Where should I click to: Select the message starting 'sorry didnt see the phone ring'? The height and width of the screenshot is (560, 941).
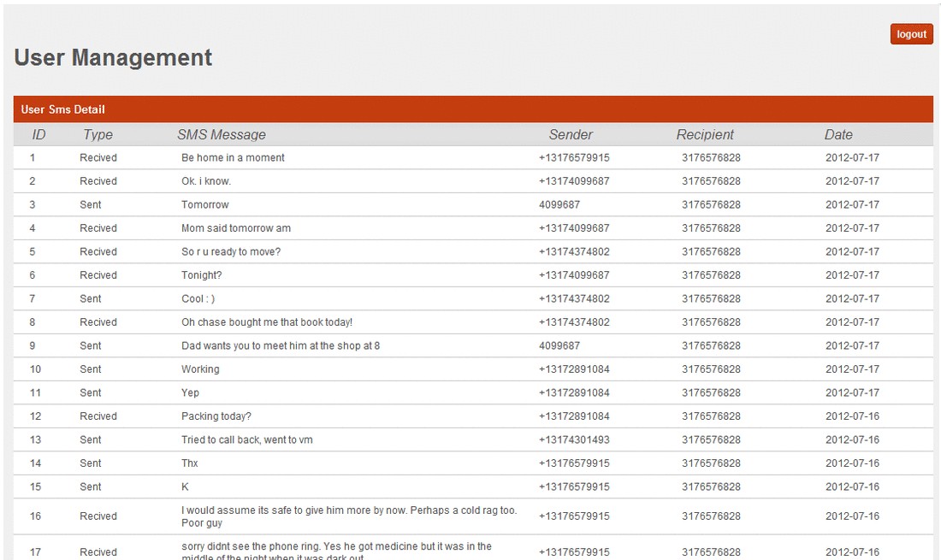(x=336, y=551)
